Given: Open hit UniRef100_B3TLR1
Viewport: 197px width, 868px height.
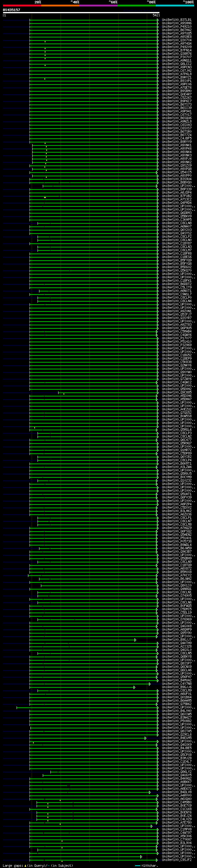Looking at the screenshot, I should pos(177,20).
